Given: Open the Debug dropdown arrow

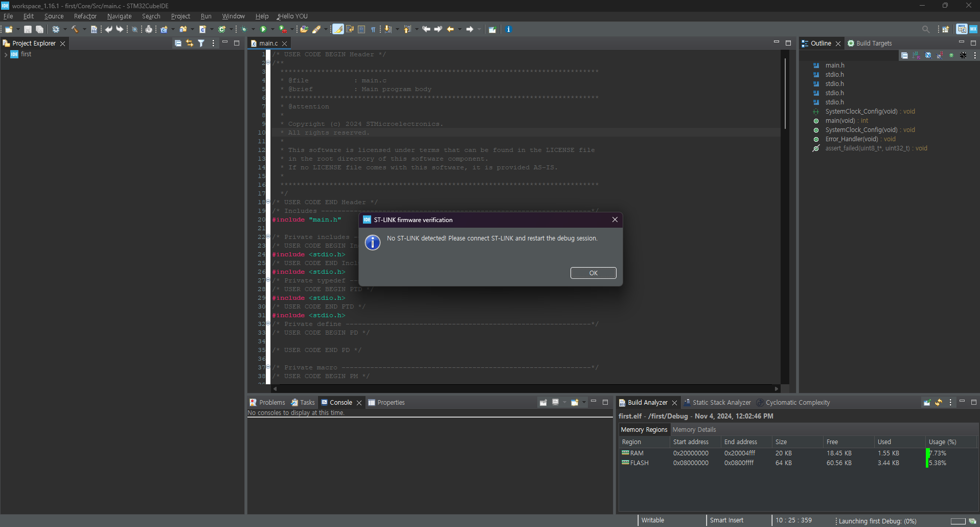Looking at the screenshot, I should [x=253, y=29].
